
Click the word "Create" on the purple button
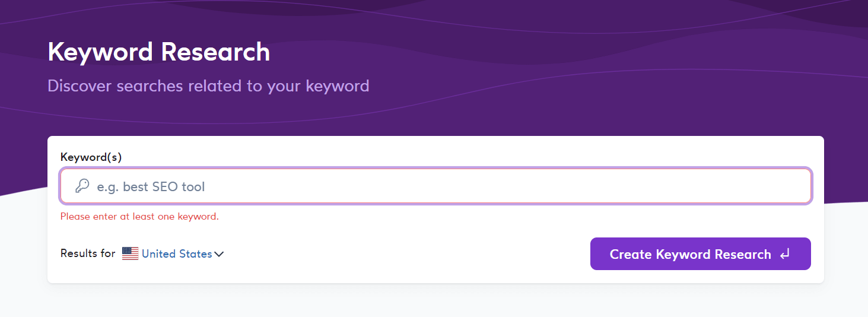631,254
